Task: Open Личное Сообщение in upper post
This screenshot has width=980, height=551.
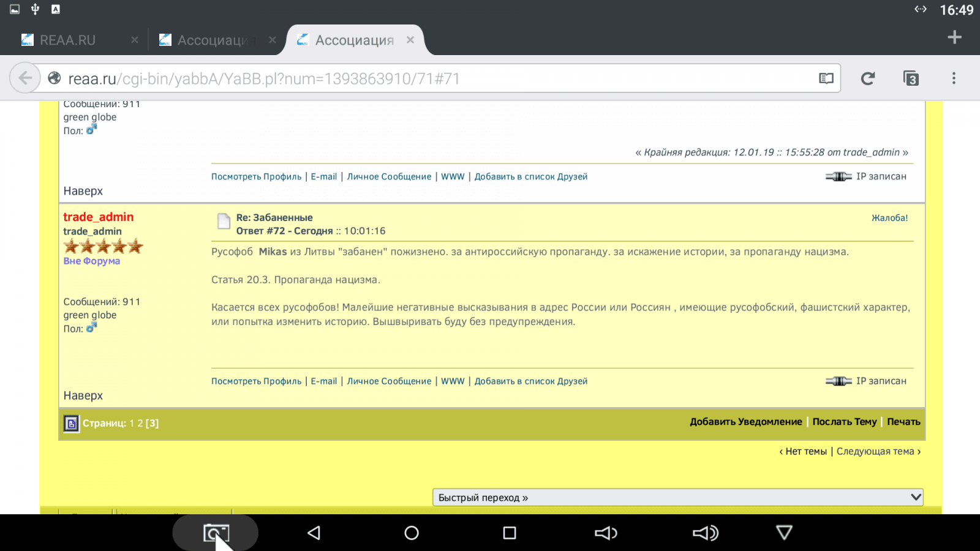Action: [389, 176]
